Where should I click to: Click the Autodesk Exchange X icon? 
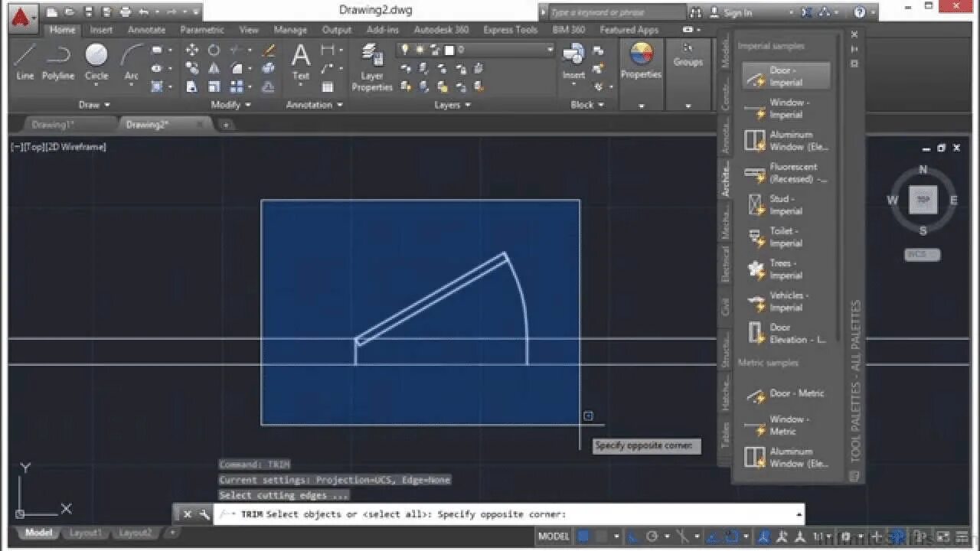click(x=808, y=12)
